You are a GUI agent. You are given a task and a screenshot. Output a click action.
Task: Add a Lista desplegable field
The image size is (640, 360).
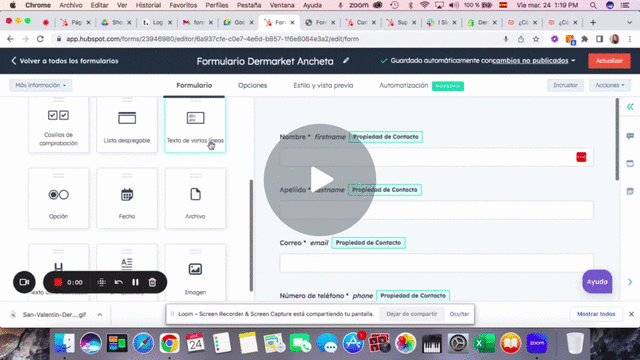[x=127, y=124]
